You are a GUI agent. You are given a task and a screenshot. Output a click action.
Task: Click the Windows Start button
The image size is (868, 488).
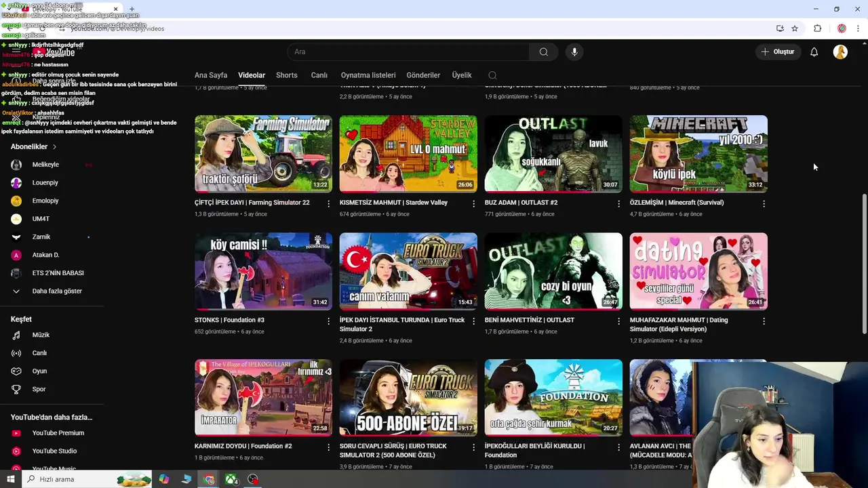click(x=10, y=479)
